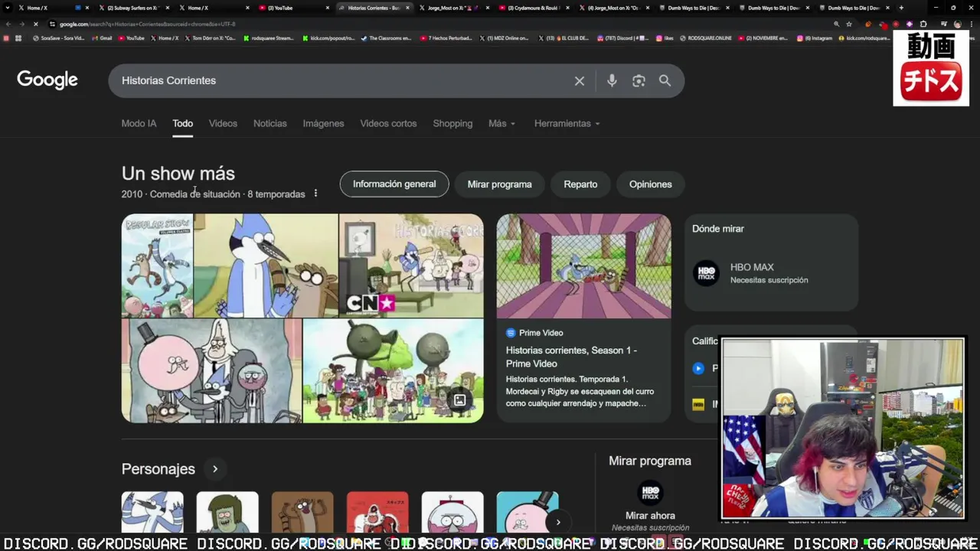Expand Personajes with its chevron

tap(215, 469)
